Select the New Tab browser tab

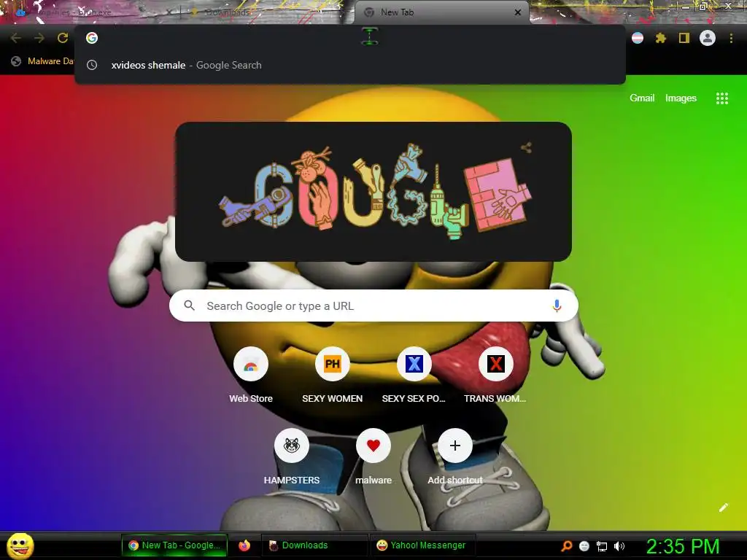pos(441,12)
